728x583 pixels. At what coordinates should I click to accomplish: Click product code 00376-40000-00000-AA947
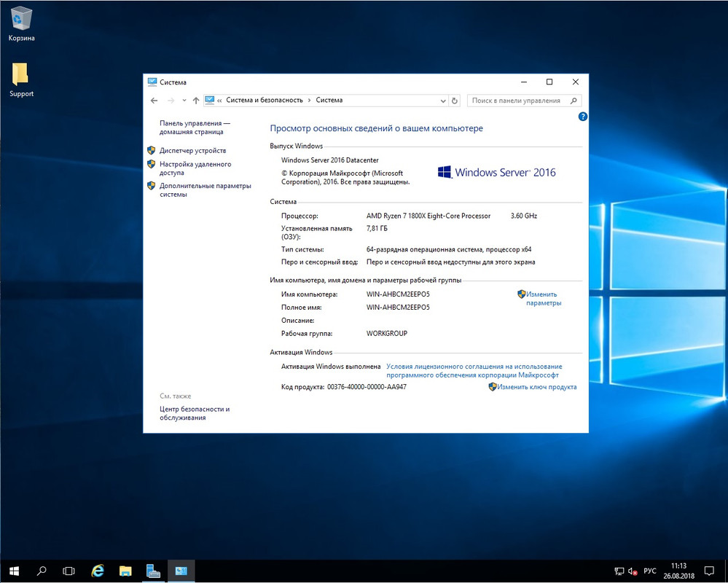tap(367, 387)
